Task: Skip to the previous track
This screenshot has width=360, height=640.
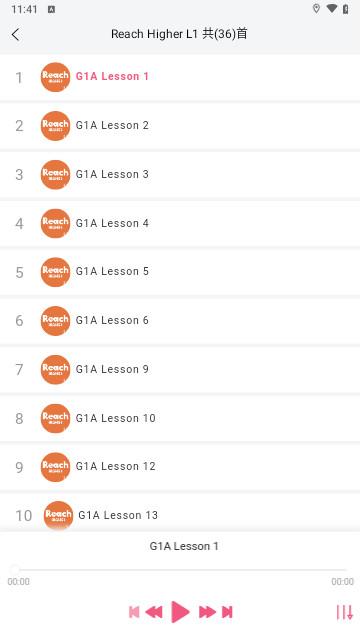Action: point(134,612)
